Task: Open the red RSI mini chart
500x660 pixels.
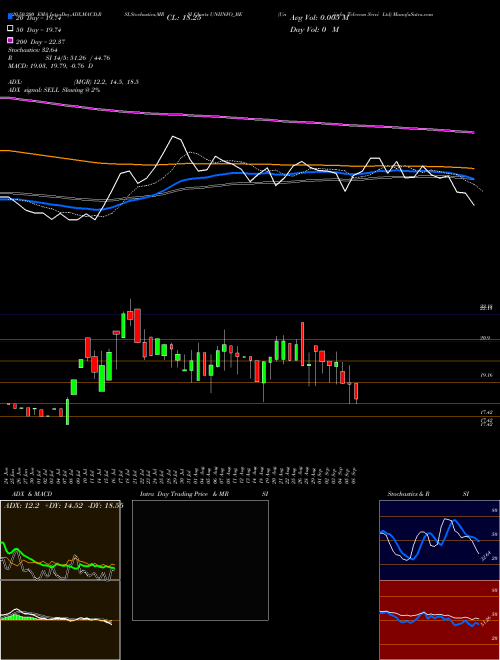Action: click(x=439, y=620)
